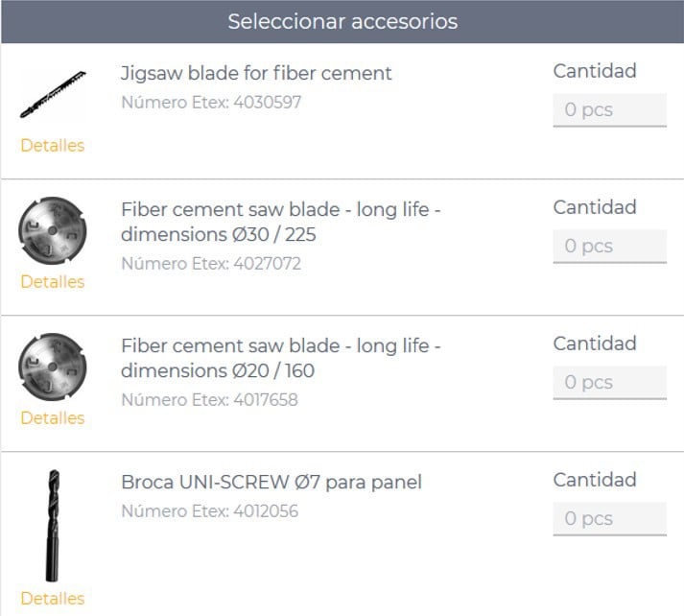Click Etex number 4012056 text
The width and height of the screenshot is (684, 616).
click(209, 511)
